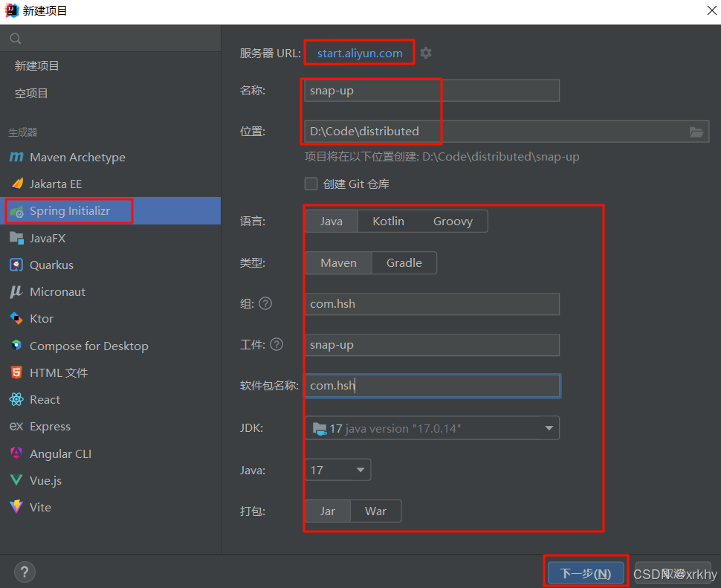Click the Express label
This screenshot has width=721, height=588.
50,427
